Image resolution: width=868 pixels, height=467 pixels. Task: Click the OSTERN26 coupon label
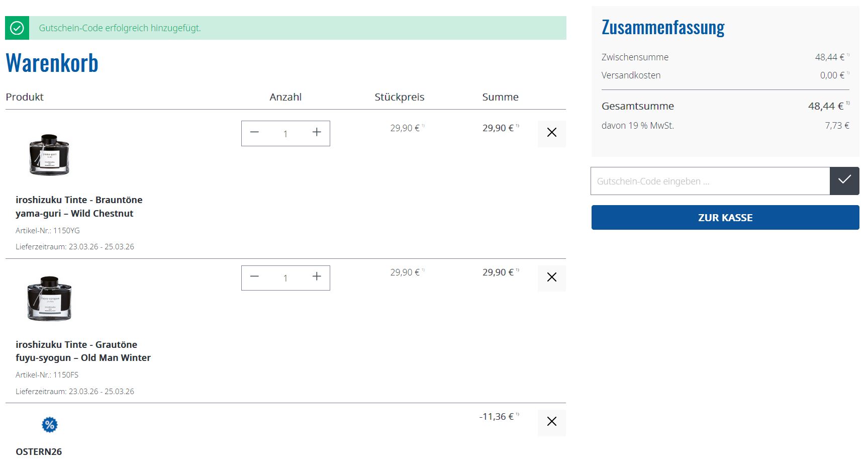[39, 451]
